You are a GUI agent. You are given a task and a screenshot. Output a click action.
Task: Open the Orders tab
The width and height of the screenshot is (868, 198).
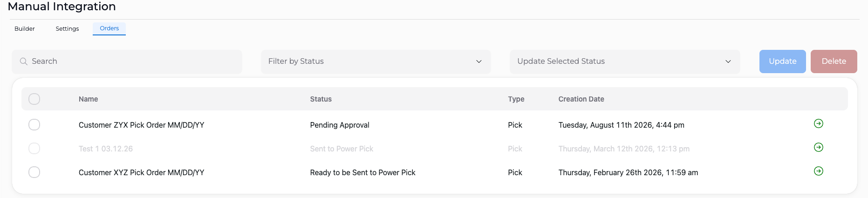coord(109,28)
